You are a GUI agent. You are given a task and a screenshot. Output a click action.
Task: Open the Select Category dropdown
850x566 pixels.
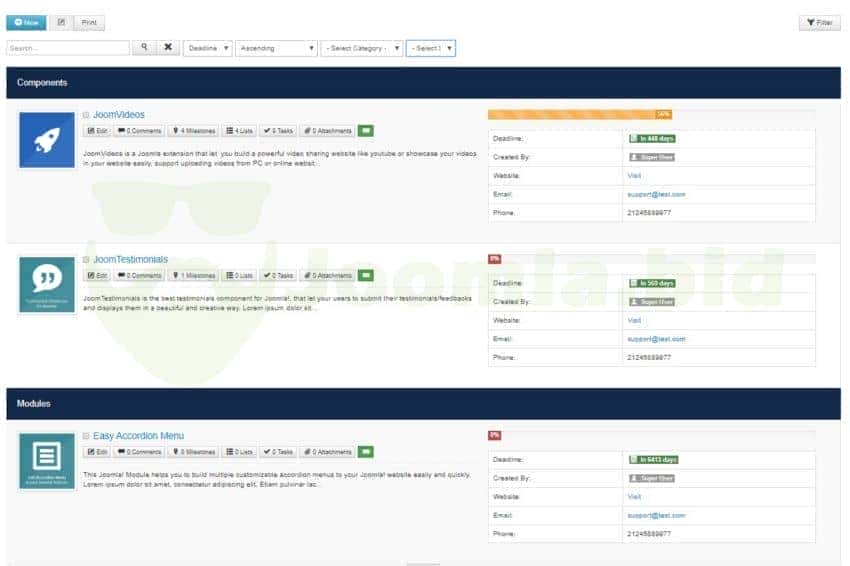(362, 48)
